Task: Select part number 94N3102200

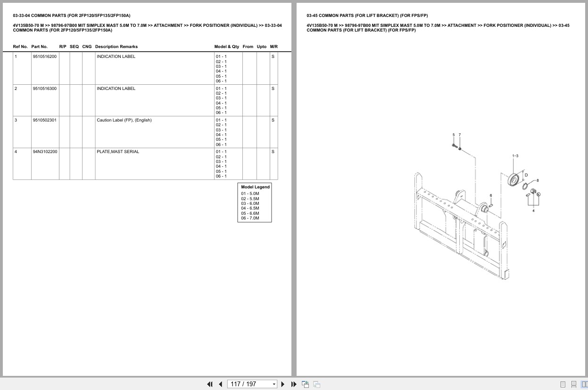Action: (45, 152)
